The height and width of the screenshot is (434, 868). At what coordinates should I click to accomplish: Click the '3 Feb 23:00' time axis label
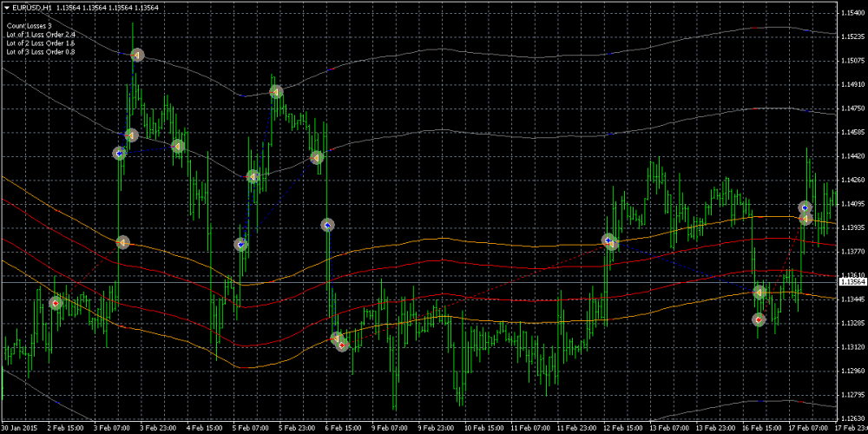[158, 429]
